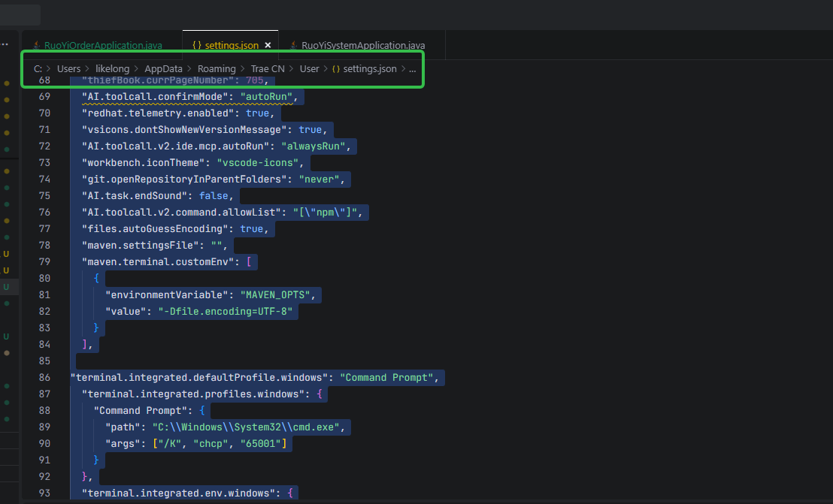Click "terminal.integrated.defaultProfile.windows" key

click(x=198, y=377)
